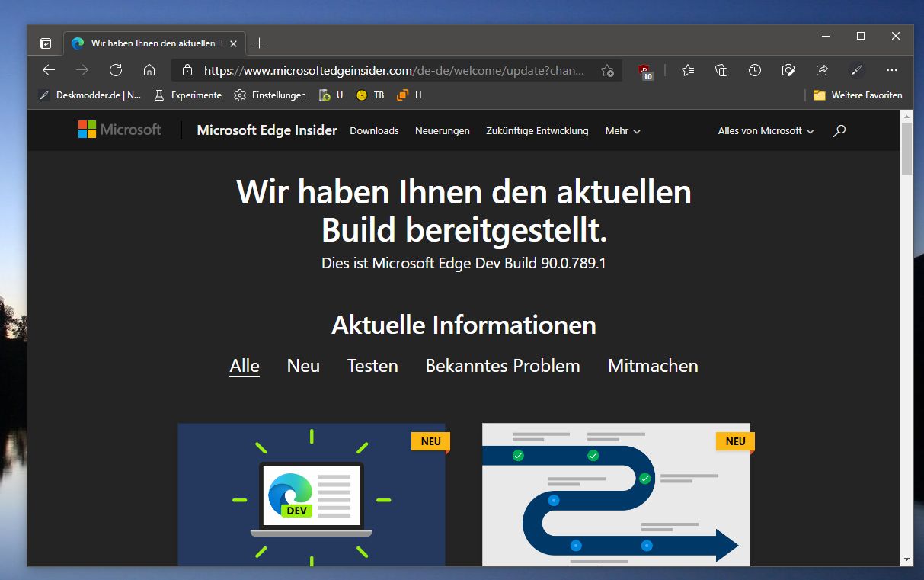Open the Experimente favorites bar item
This screenshot has height=580, width=924.
[x=187, y=95]
